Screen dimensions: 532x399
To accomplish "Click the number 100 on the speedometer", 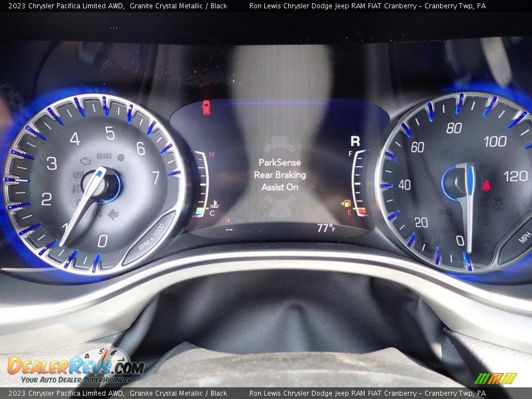I will (x=495, y=141).
